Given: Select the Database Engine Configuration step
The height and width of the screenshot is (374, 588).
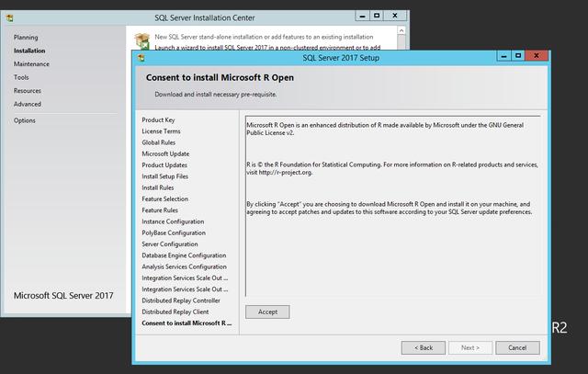Looking at the screenshot, I should pos(184,255).
